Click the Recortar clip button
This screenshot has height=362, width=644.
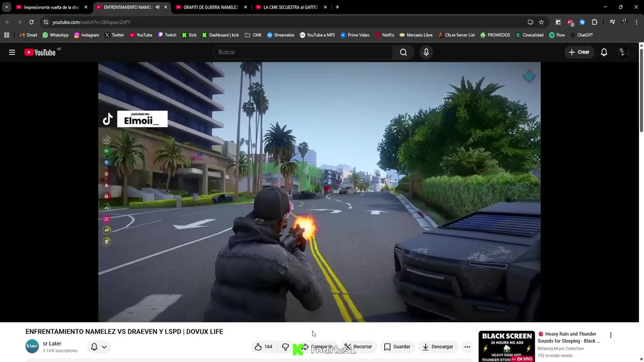click(x=358, y=346)
